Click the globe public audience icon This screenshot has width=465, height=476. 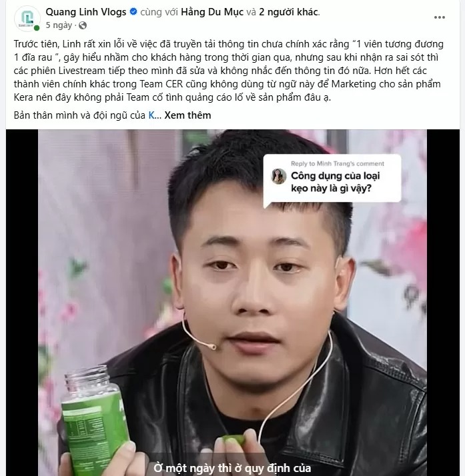click(83, 25)
